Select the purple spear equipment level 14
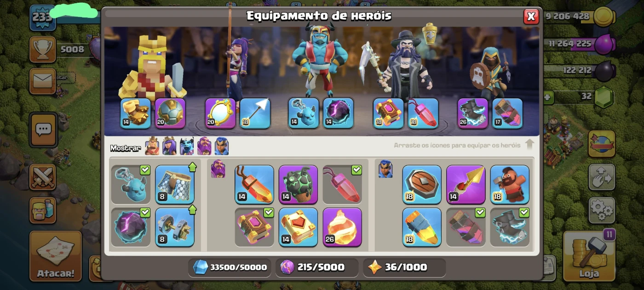Image resolution: width=644 pixels, height=290 pixels. coord(466,184)
